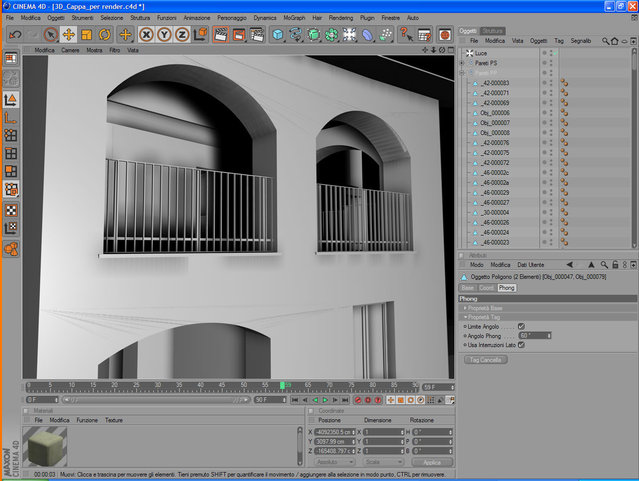Toggle the Limite Angolo checkbox
Viewport: 639px width, 481px height.
521,327
